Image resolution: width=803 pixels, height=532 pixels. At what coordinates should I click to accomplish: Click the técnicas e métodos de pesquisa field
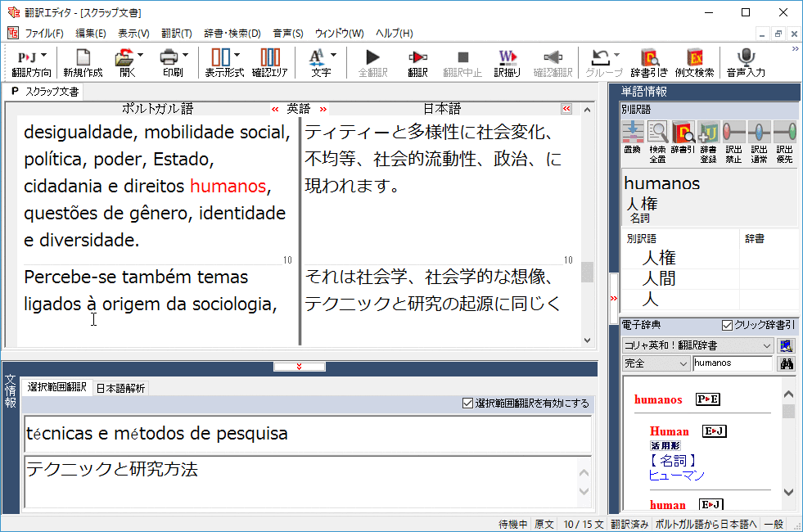click(308, 435)
